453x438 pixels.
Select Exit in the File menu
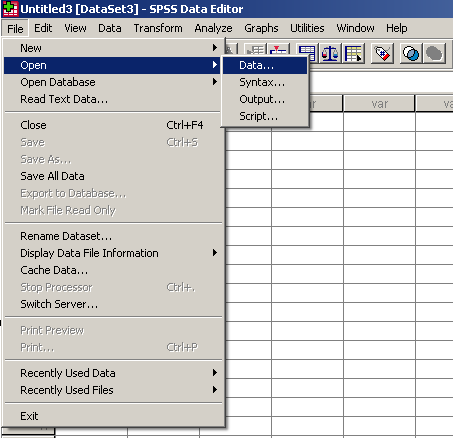click(x=112, y=416)
